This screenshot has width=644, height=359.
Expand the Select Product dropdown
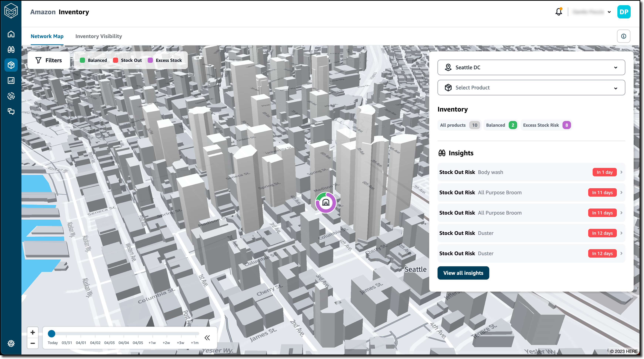tap(531, 88)
